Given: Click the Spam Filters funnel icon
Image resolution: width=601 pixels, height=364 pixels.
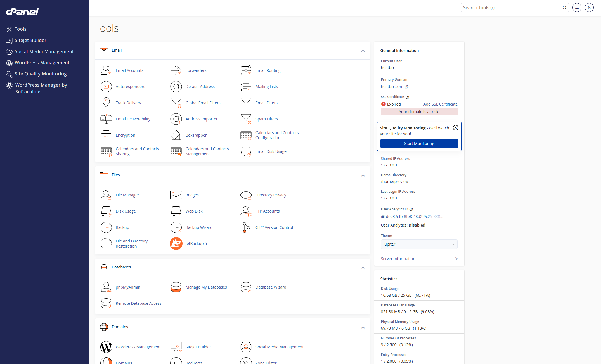Looking at the screenshot, I should point(246,119).
